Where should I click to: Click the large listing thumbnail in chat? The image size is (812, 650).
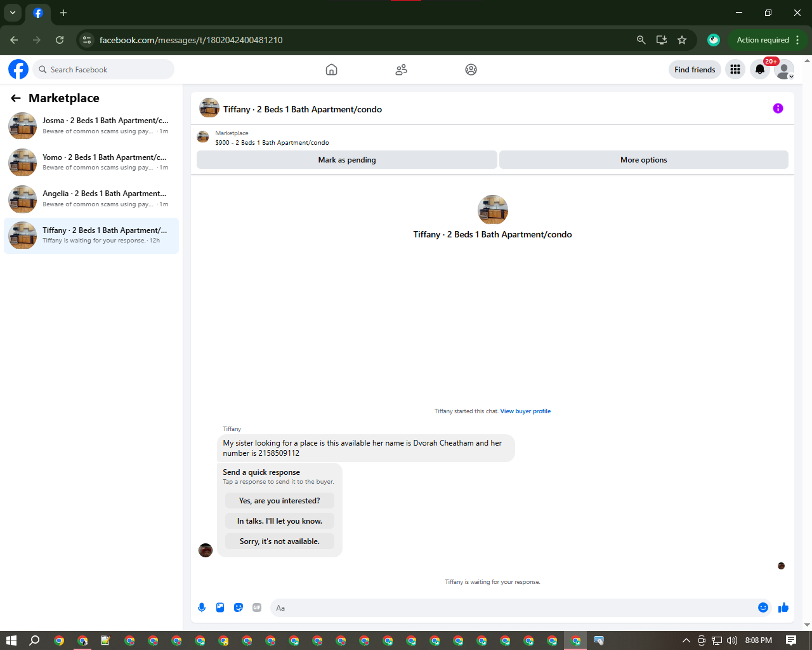[x=493, y=209]
